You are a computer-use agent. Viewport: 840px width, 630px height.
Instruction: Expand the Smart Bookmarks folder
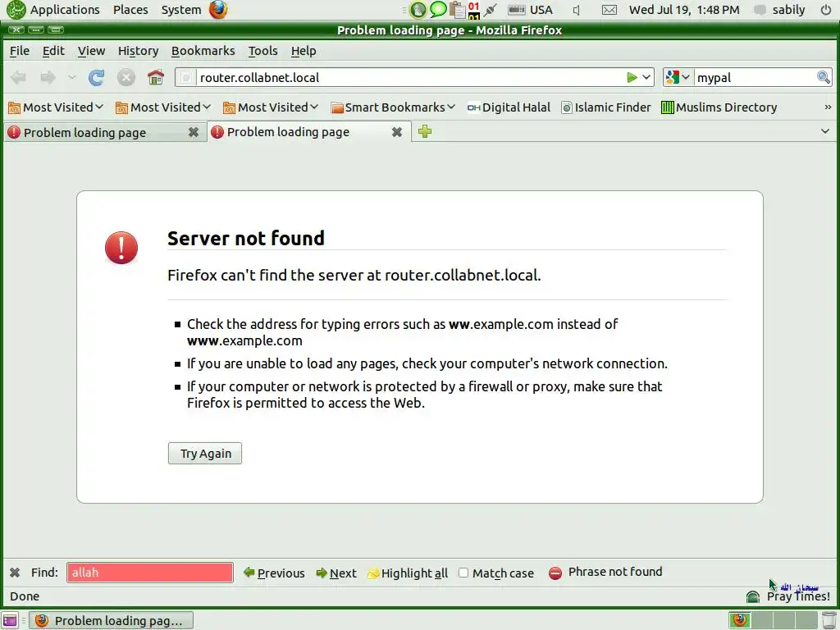coord(393,107)
